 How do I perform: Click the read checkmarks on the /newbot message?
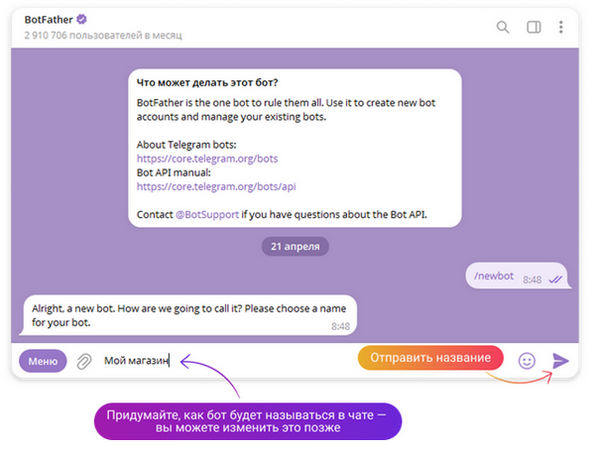pyautogui.click(x=556, y=280)
